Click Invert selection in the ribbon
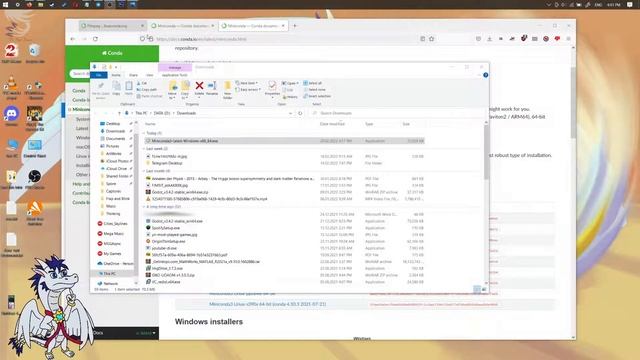The height and width of the screenshot is (360, 640). pos(317,96)
